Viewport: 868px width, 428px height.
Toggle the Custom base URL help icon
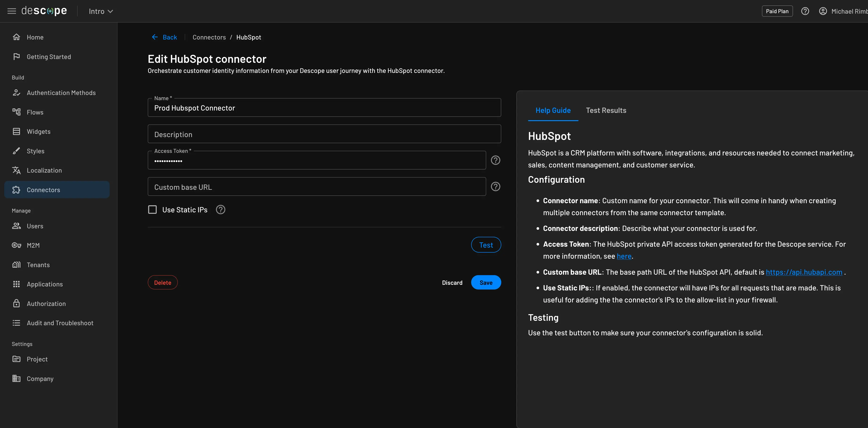coord(495,186)
